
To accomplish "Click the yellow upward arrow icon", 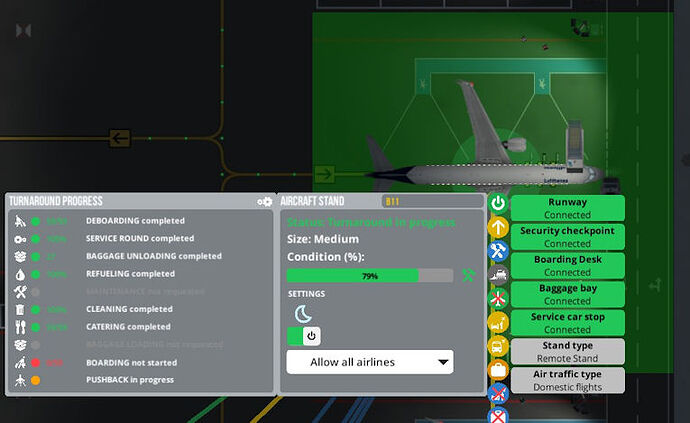I will [x=498, y=227].
